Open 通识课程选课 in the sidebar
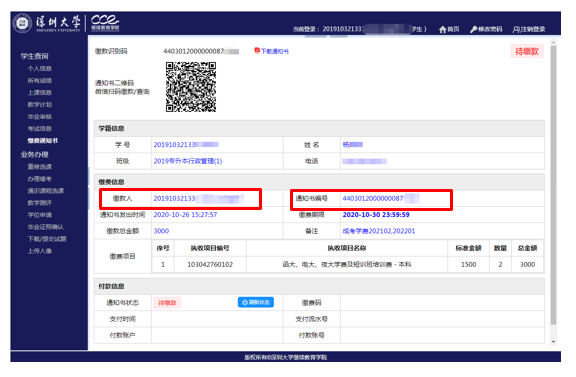This screenshot has width=576, height=377. tap(46, 191)
